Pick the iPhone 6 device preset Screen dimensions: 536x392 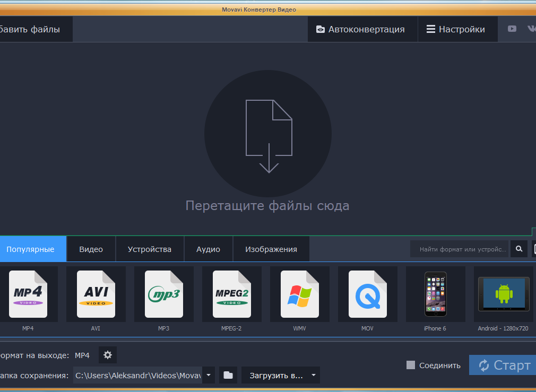click(x=436, y=294)
